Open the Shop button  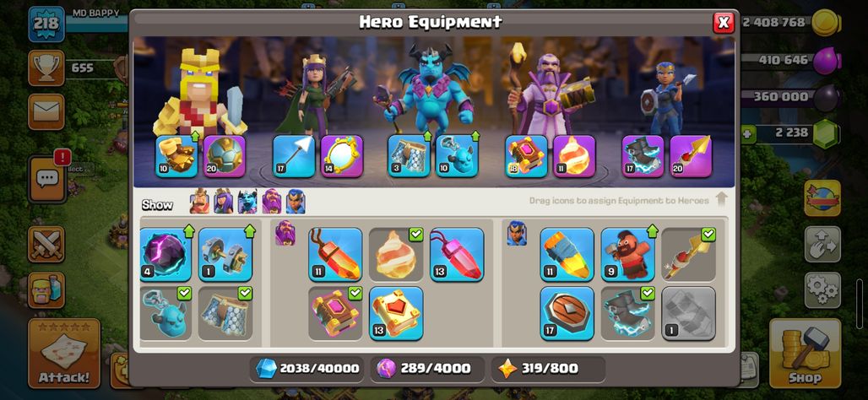tap(805, 354)
